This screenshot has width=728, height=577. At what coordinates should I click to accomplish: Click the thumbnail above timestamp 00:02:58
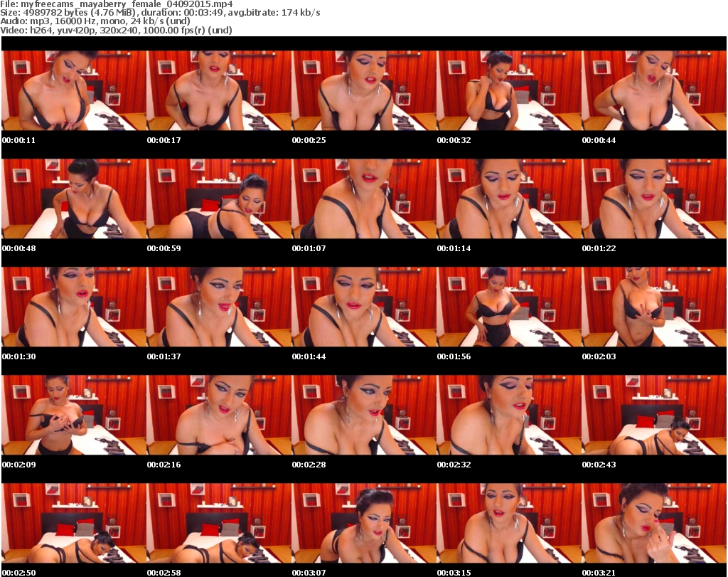219,523
